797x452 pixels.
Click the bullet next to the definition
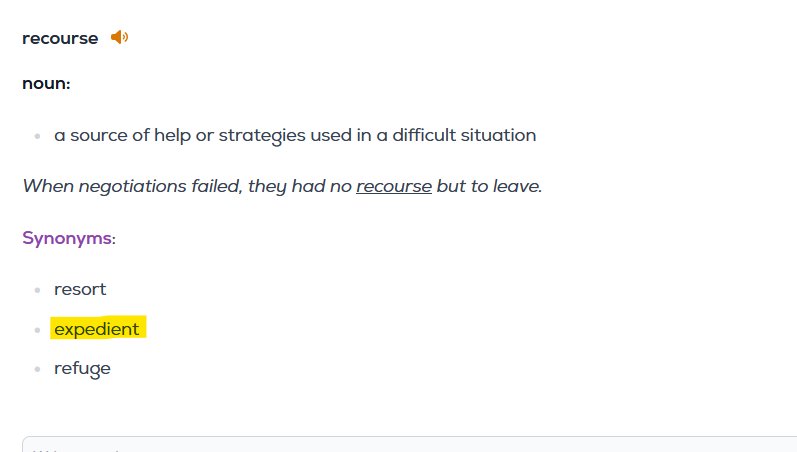37,136
